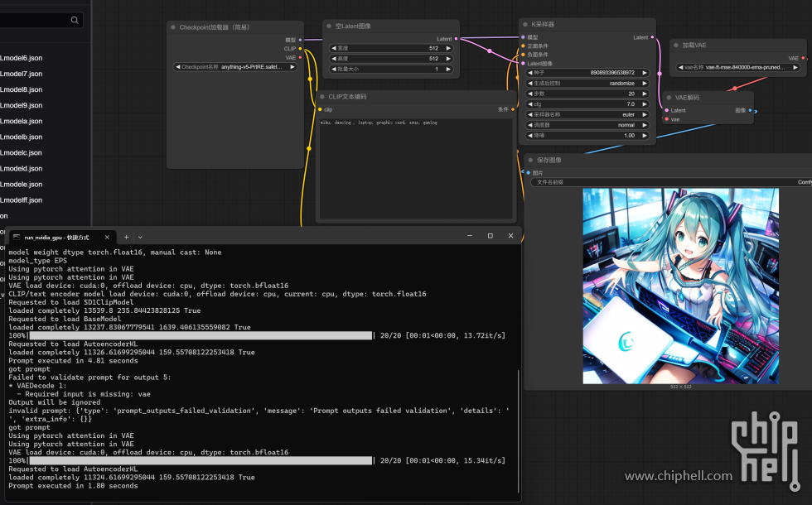812x505 pixels.
Task: Increase cfg with its right arrow
Action: point(645,104)
